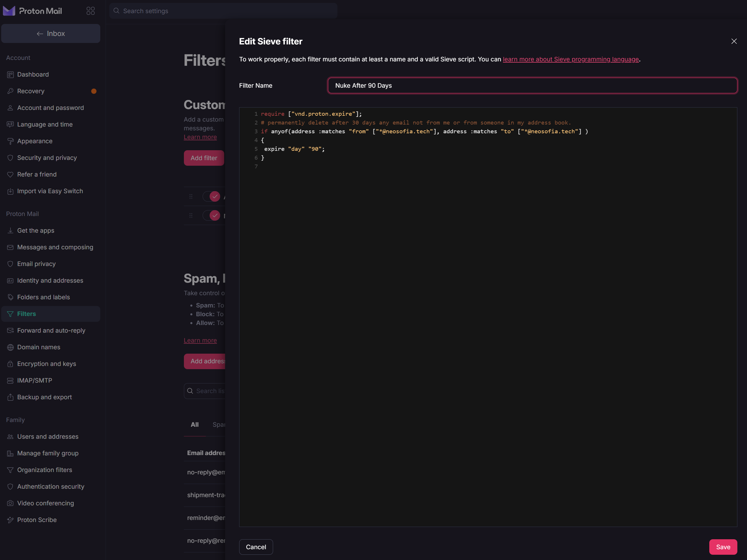This screenshot has height=560, width=747.
Task: Click the search magnifier icon in settings
Action: [116, 11]
